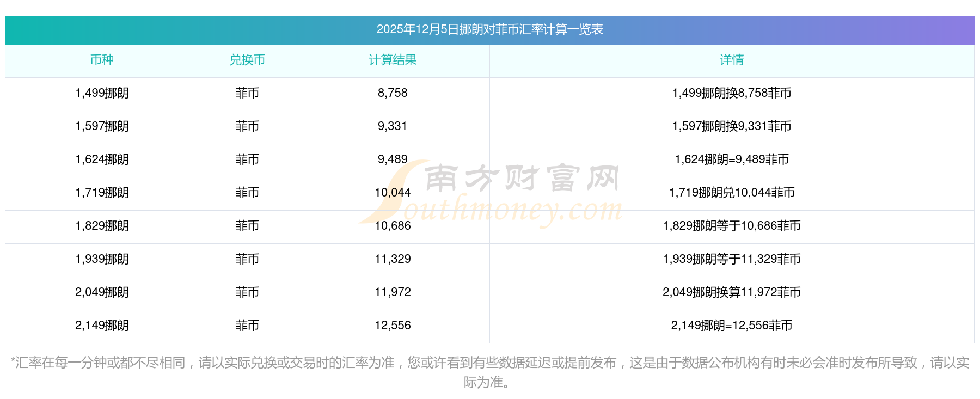Image resolution: width=980 pixels, height=399 pixels.
Task: Click result value 10,686
Action: [393, 226]
